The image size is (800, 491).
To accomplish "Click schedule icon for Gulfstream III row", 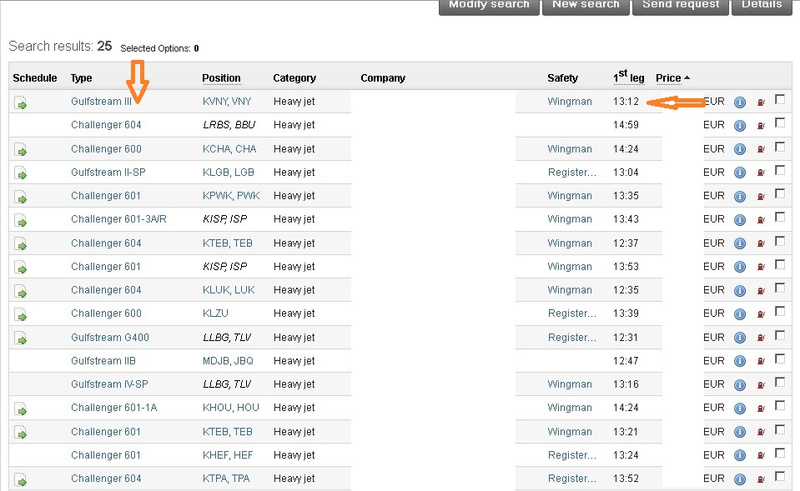I will (21, 102).
